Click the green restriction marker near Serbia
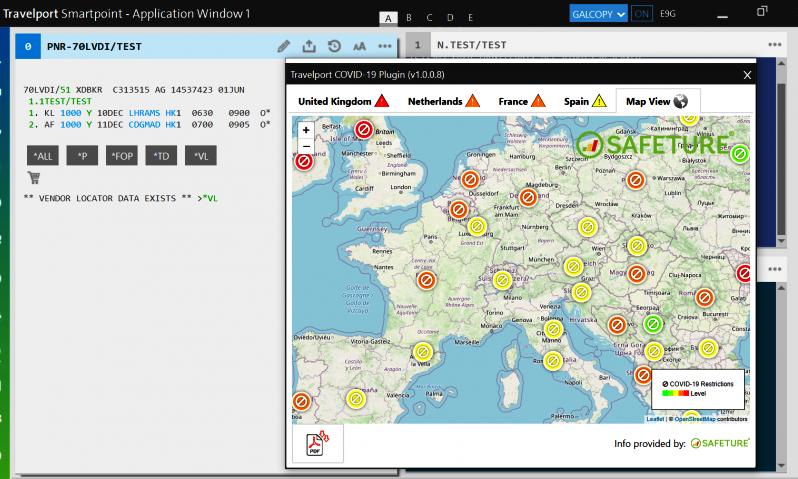The width and height of the screenshot is (798, 479). coord(653,324)
